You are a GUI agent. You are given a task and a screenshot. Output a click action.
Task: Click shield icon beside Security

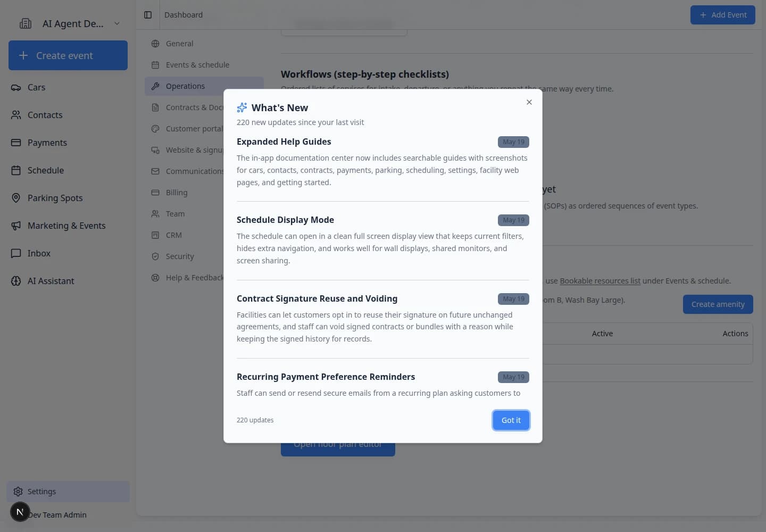click(155, 256)
